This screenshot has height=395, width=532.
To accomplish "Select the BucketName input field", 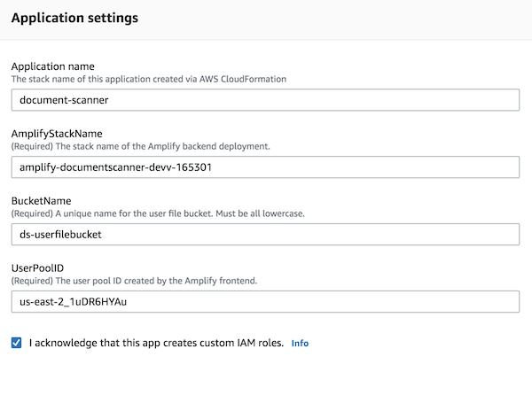I will point(264,234).
